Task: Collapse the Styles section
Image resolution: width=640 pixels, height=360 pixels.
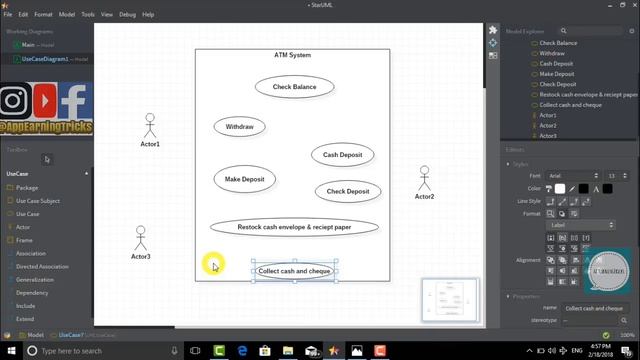Action: [x=508, y=164]
